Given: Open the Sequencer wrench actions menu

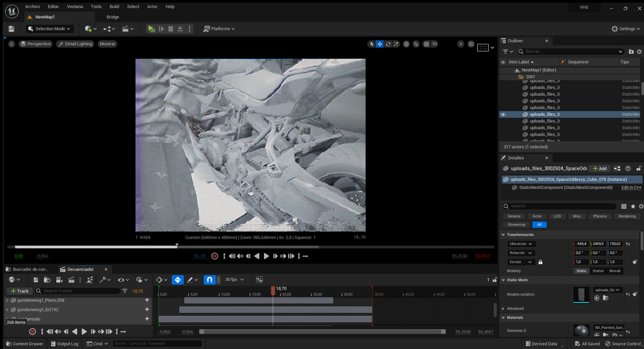Looking at the screenshot, I should point(105,280).
